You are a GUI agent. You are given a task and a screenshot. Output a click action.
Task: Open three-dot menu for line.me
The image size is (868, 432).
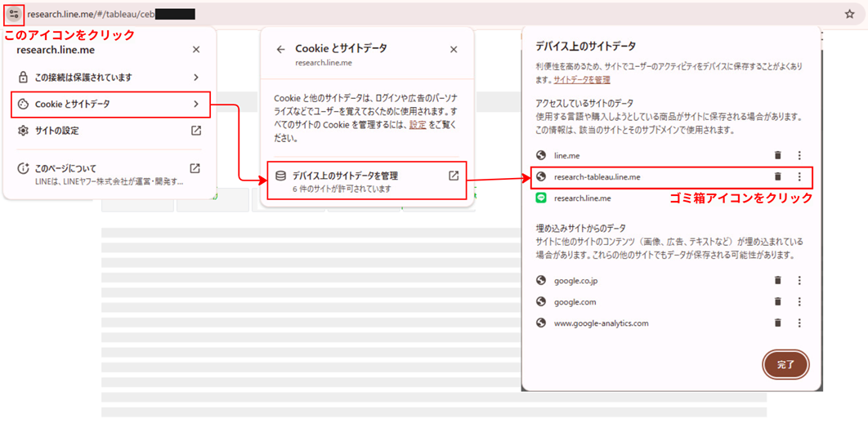799,155
